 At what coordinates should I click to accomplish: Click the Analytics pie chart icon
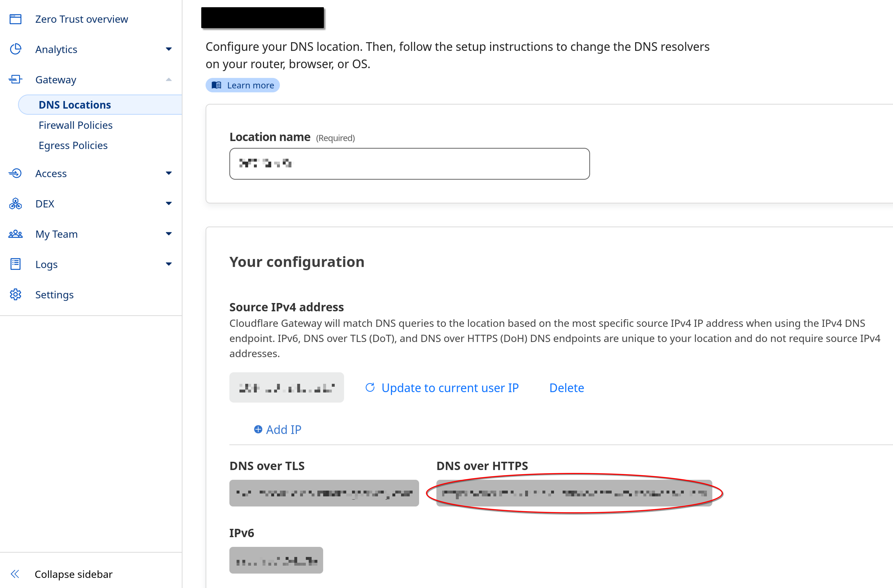[15, 49]
